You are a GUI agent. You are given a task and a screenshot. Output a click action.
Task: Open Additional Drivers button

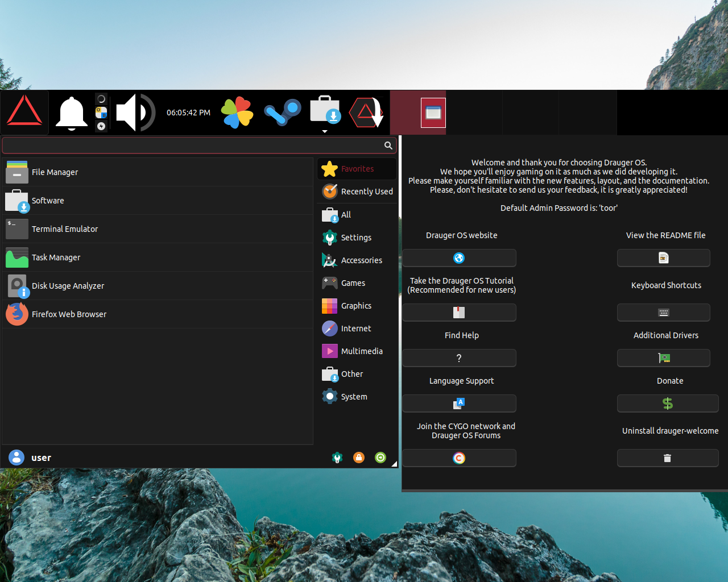click(x=664, y=358)
